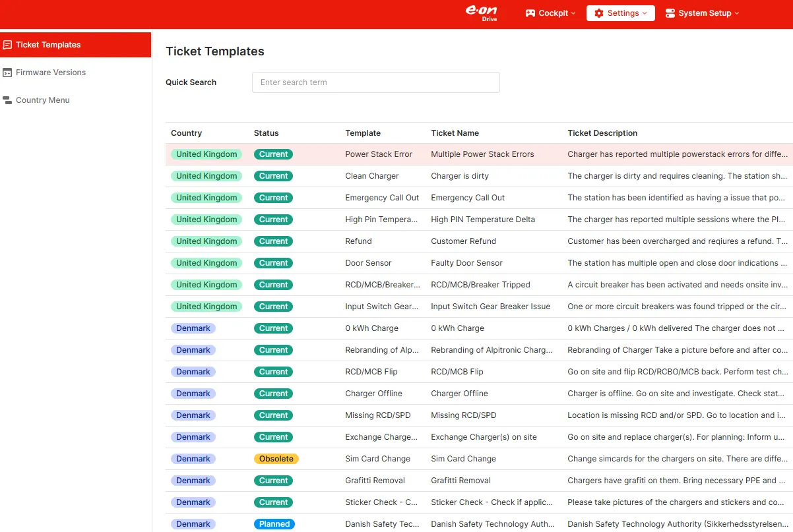Open the System Setup menu
This screenshot has width=793, height=532.
tap(702, 13)
